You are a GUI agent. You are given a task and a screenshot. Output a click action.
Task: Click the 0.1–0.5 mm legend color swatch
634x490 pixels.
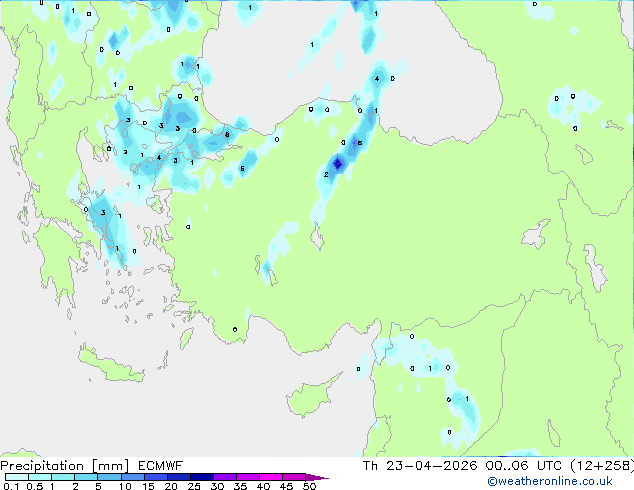pyautogui.click(x=17, y=477)
